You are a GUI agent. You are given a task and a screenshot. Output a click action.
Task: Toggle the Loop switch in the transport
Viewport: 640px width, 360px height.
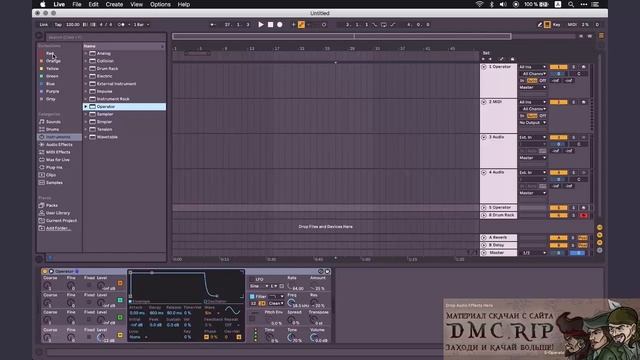384,24
